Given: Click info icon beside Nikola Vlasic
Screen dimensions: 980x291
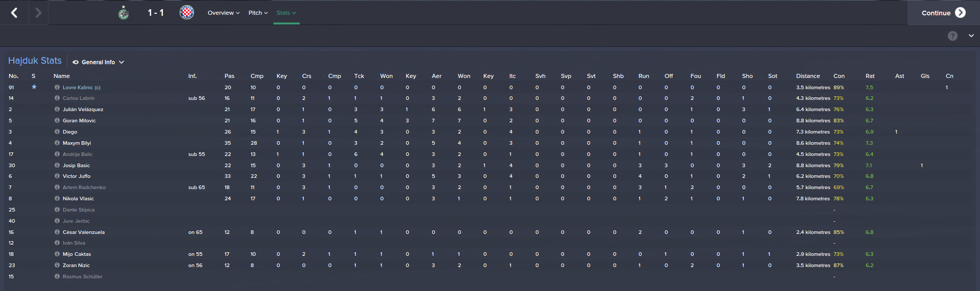Looking at the screenshot, I should coord(57,199).
